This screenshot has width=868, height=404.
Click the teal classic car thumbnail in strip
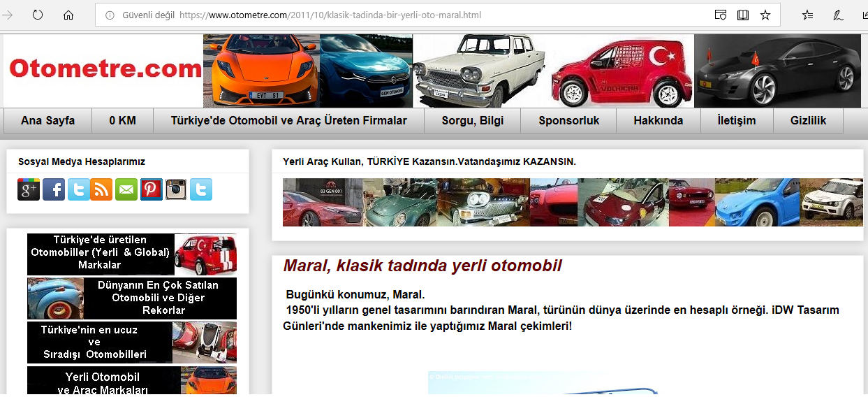400,203
